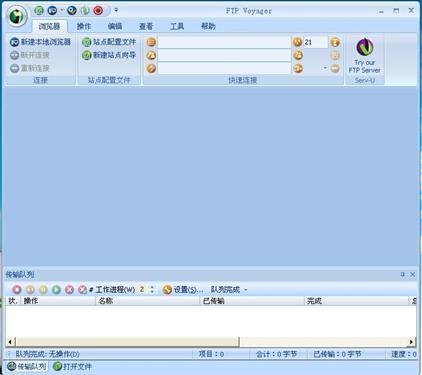Click the 状. column header
Screen dimensions: 422x375
(x=13, y=301)
